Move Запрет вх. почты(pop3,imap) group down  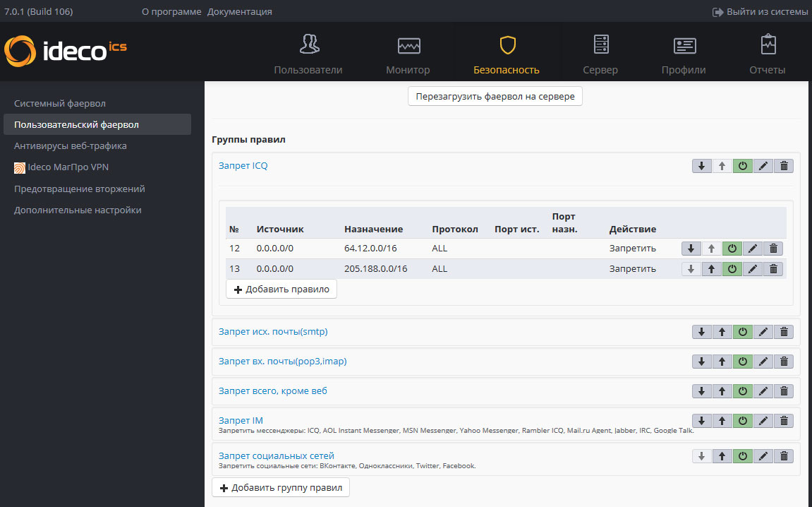coord(702,362)
